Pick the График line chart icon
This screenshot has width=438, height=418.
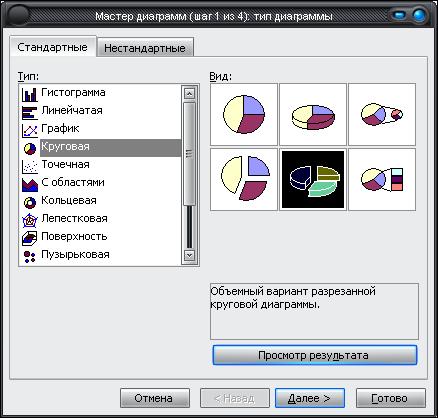tap(30, 130)
